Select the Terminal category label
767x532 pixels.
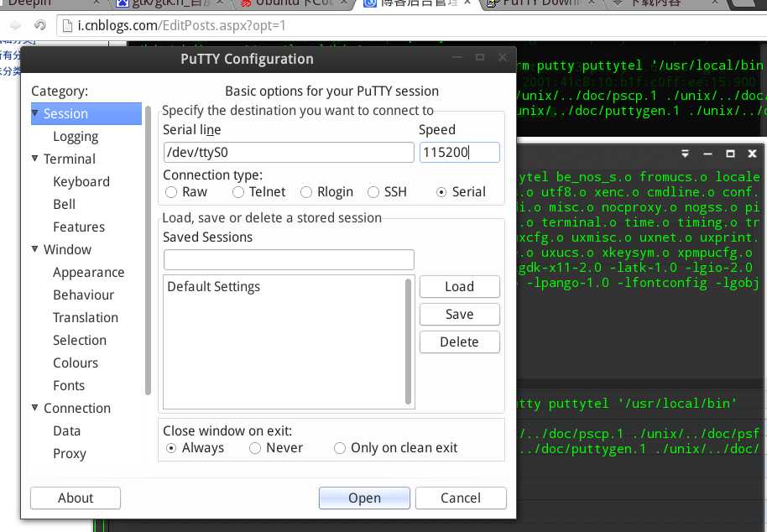tap(70, 159)
